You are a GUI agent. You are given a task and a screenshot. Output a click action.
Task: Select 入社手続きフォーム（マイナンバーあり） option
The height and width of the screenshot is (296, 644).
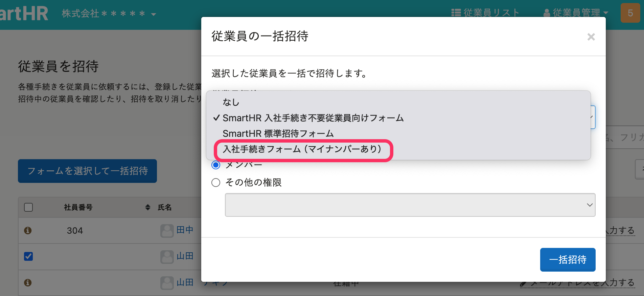pyautogui.click(x=302, y=149)
